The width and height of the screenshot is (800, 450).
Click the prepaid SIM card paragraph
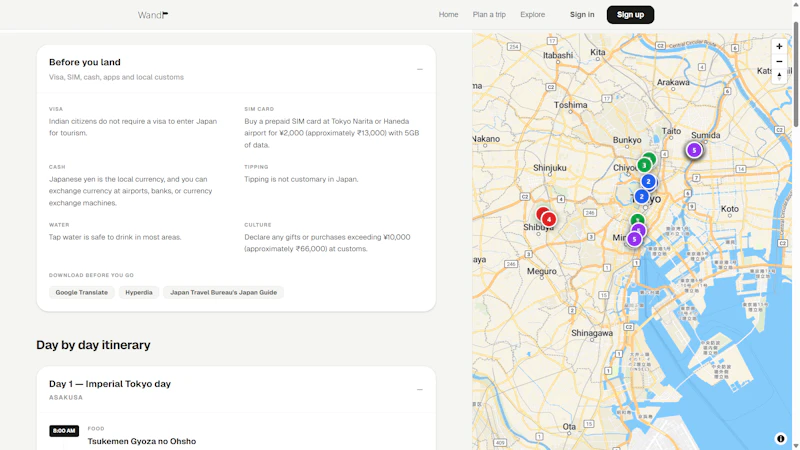tap(332, 133)
